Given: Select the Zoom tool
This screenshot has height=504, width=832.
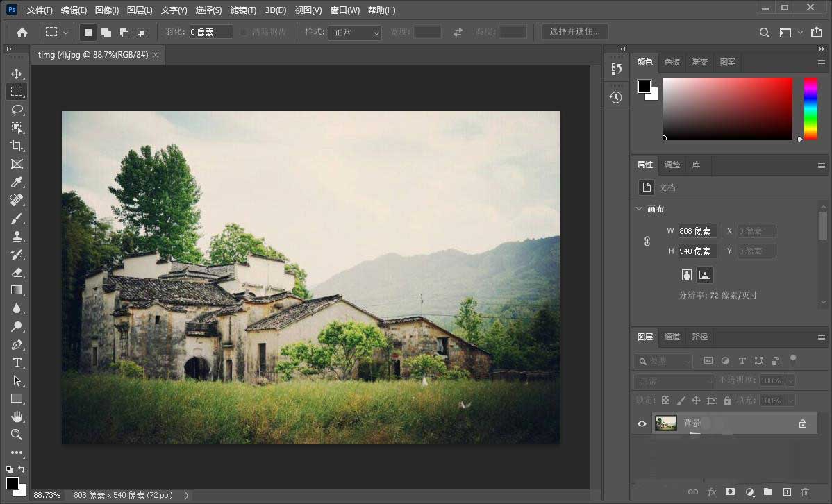Looking at the screenshot, I should pos(17,435).
